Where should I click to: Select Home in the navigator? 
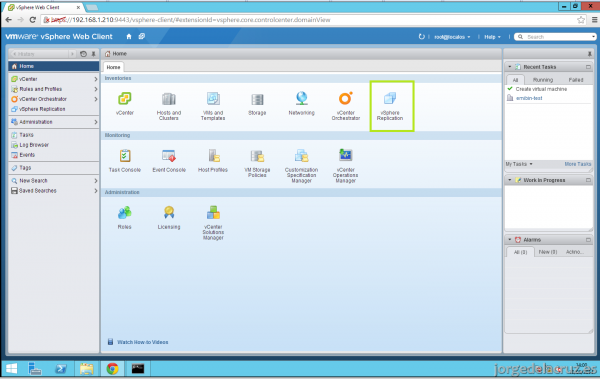click(x=54, y=66)
